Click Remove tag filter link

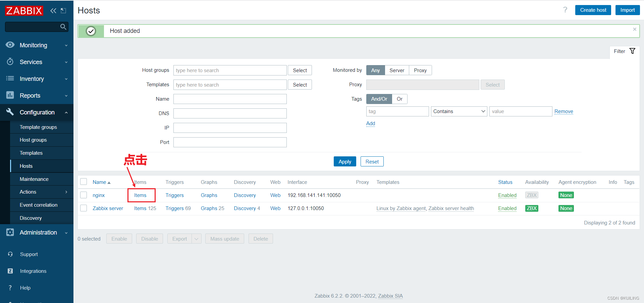[564, 111]
